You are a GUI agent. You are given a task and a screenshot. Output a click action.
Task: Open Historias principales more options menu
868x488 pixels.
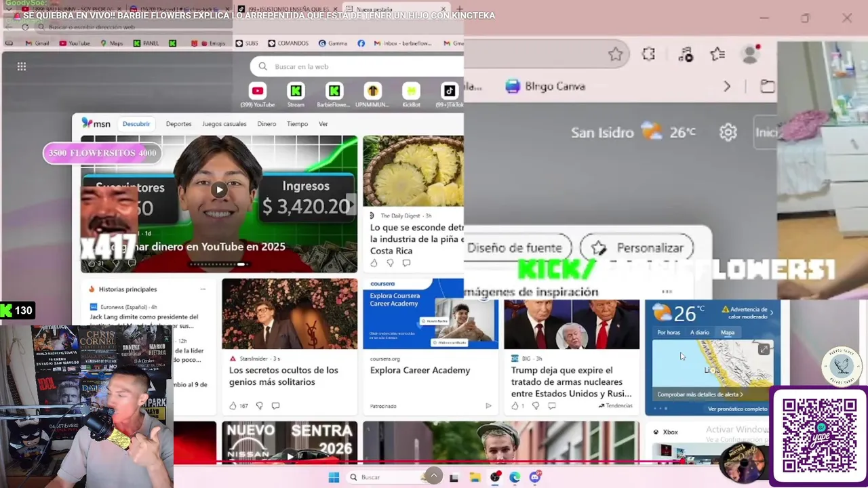pos(203,289)
